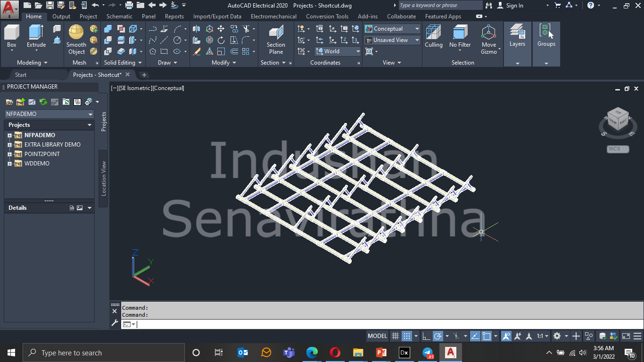This screenshot has height=362, width=644.
Task: Click the Array tool in Modify
Action: tap(246, 51)
